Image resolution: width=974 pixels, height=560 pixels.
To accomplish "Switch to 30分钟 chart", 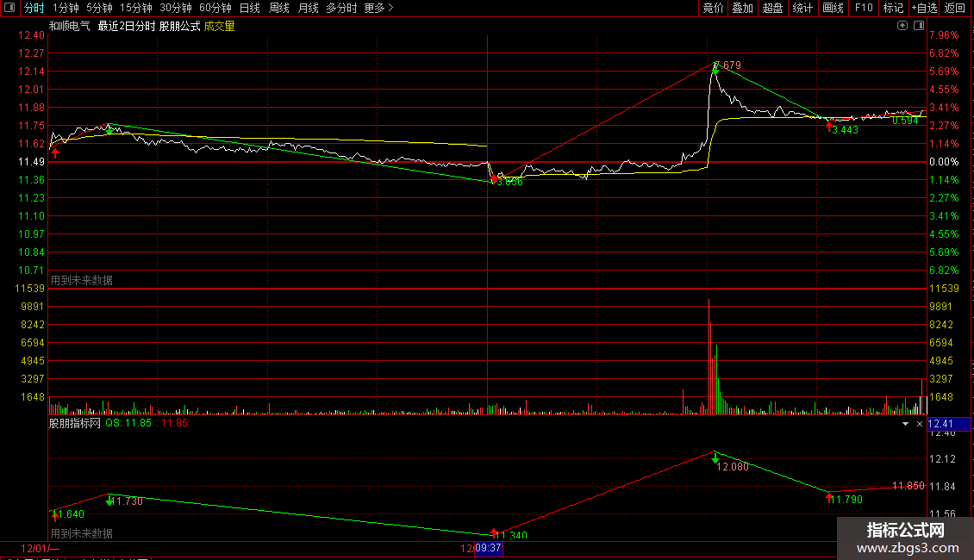I will tap(175, 8).
